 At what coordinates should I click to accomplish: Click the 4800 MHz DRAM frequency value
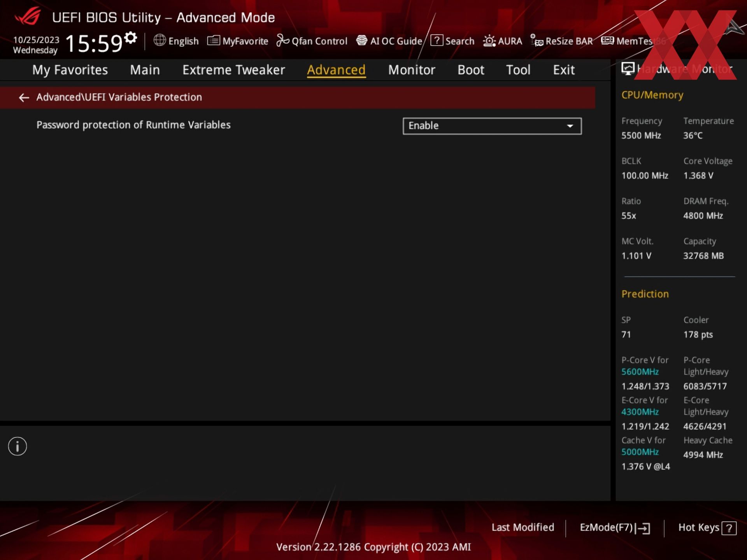pyautogui.click(x=703, y=215)
